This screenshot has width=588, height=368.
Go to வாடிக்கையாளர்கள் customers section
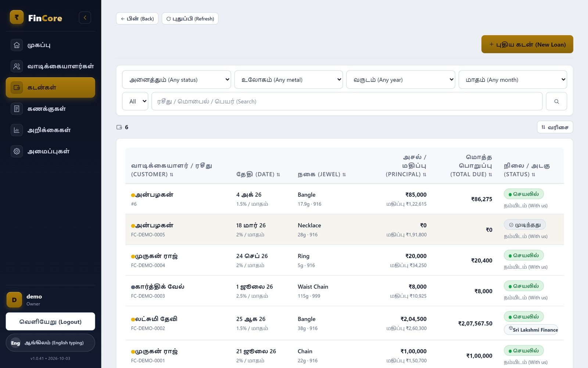[x=50, y=66]
